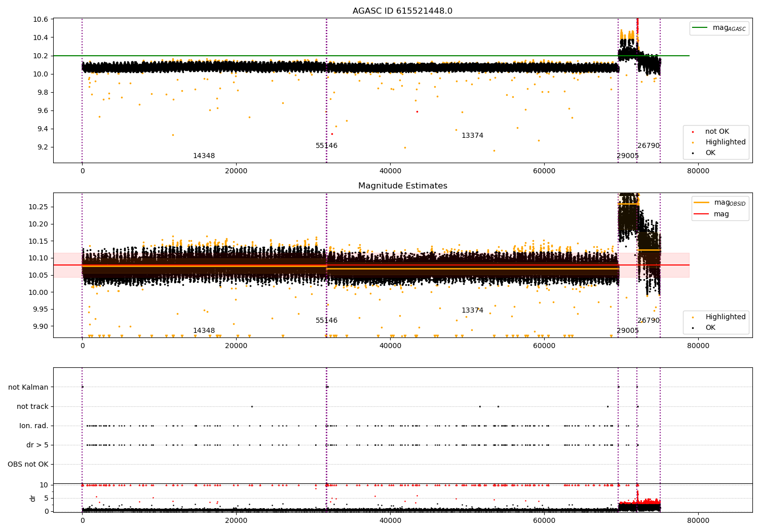Click the 10.25 y-axis tick label

(40, 207)
